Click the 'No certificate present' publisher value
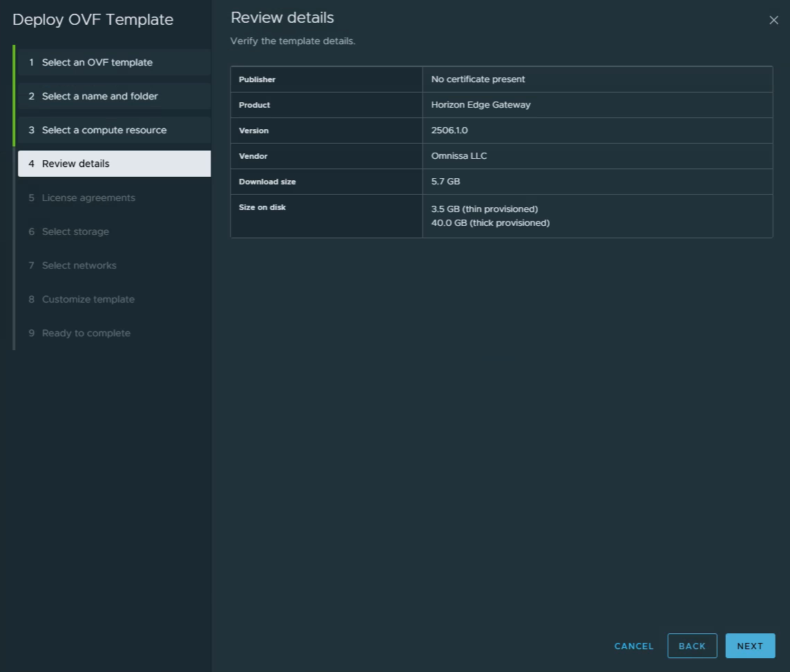 click(478, 79)
